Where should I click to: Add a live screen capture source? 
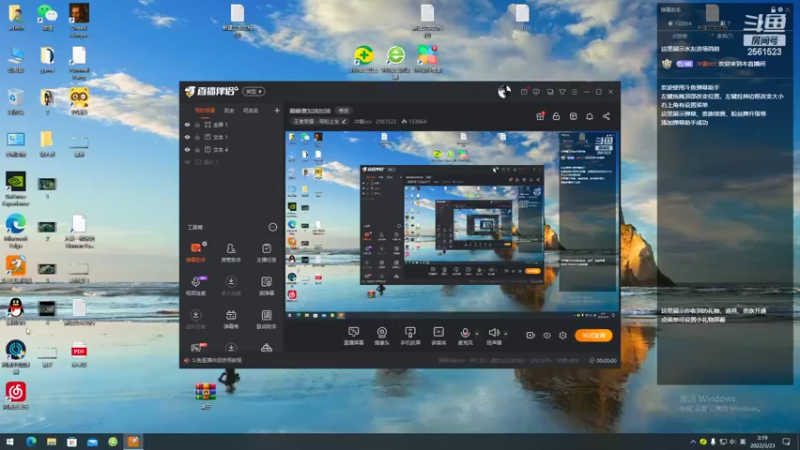pyautogui.click(x=354, y=336)
